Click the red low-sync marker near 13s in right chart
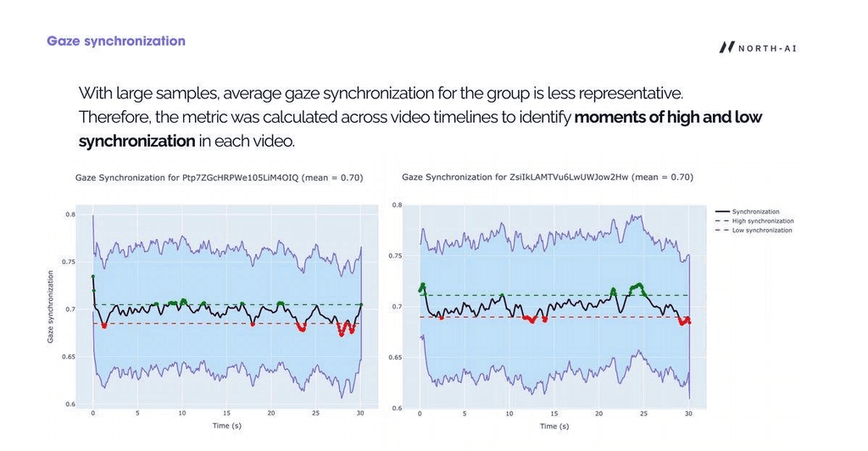The height and width of the screenshot is (451, 868). 532,320
